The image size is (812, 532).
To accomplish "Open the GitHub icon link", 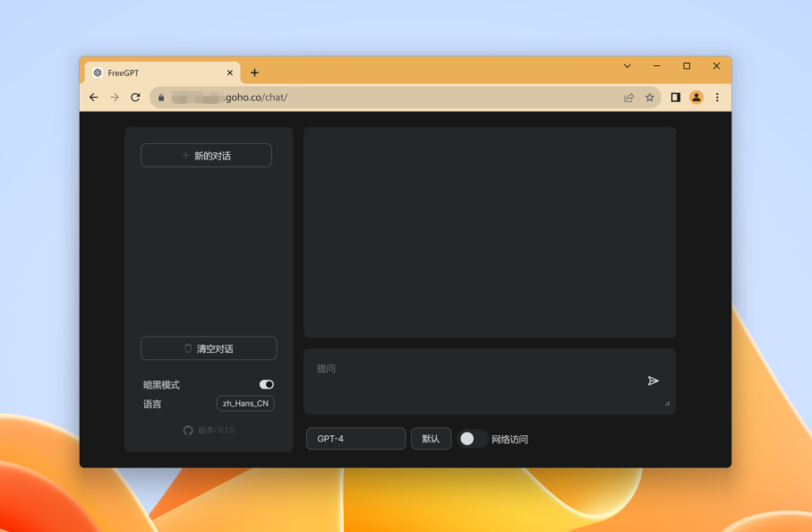I will pyautogui.click(x=188, y=431).
